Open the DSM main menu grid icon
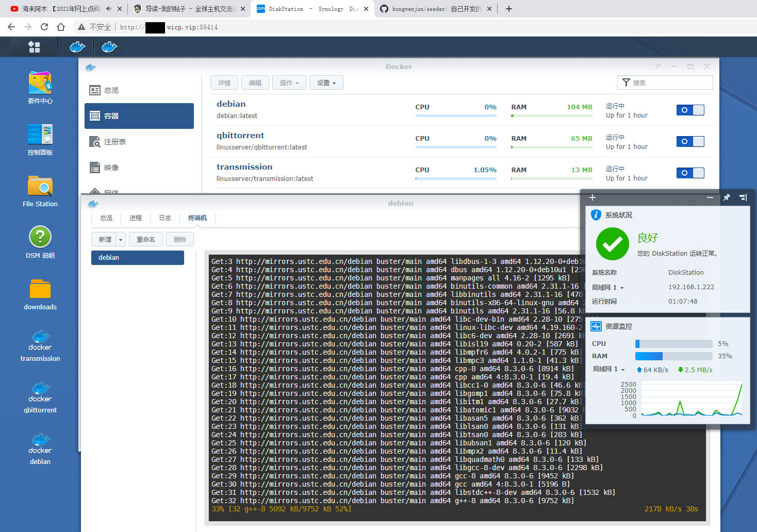 pyautogui.click(x=34, y=47)
